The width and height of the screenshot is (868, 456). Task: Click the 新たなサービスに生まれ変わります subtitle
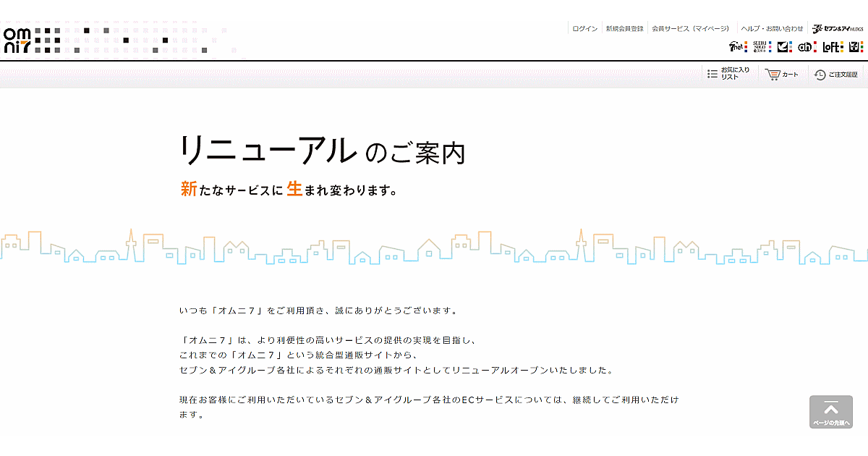click(289, 190)
